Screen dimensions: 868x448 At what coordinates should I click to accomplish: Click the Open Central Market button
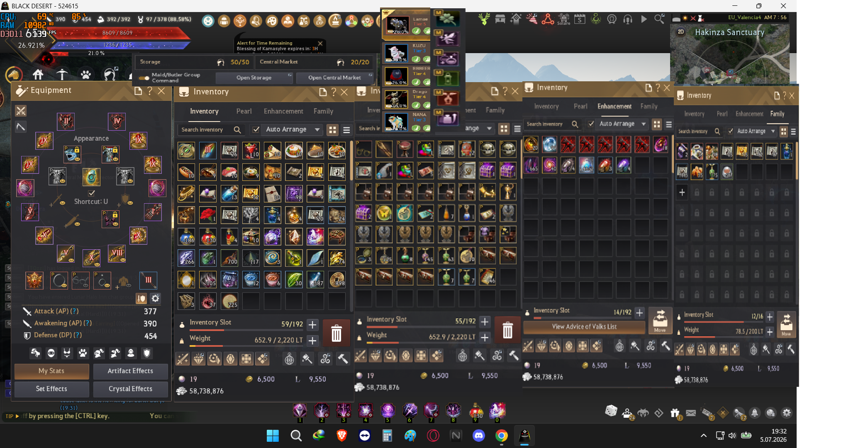334,78
